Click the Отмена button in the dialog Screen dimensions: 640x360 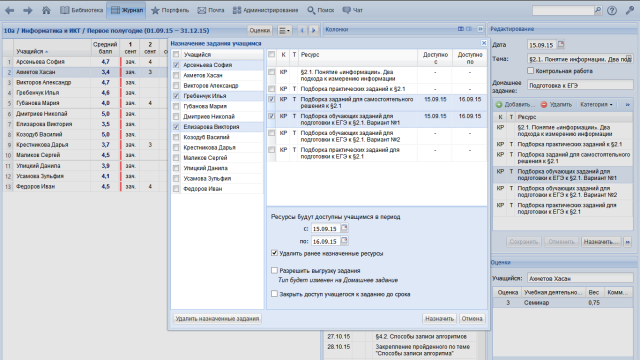(x=472, y=318)
